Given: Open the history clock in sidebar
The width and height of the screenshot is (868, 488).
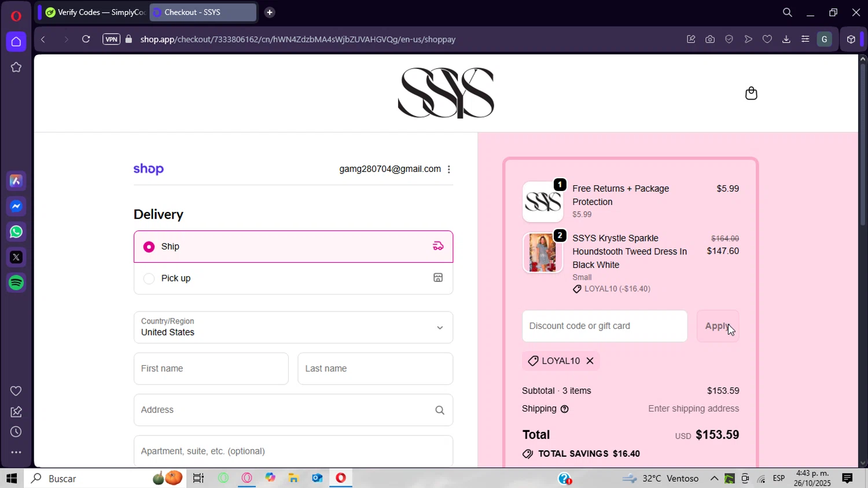Looking at the screenshot, I should tap(16, 432).
